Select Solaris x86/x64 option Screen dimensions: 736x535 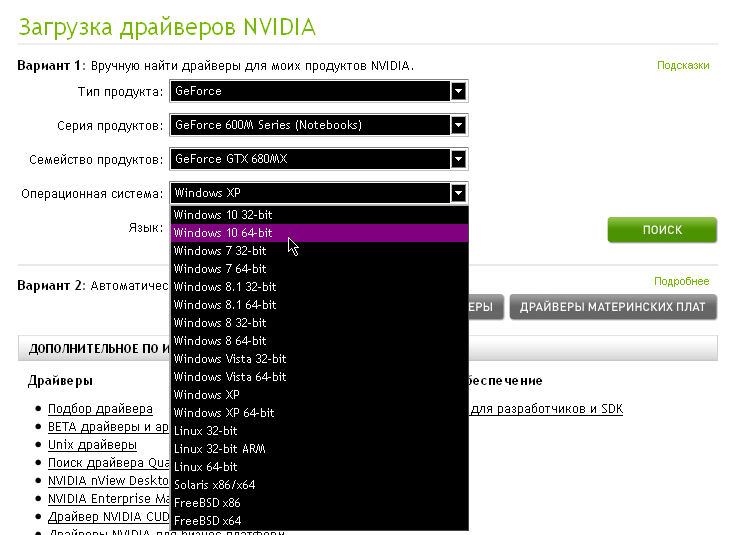319,485
